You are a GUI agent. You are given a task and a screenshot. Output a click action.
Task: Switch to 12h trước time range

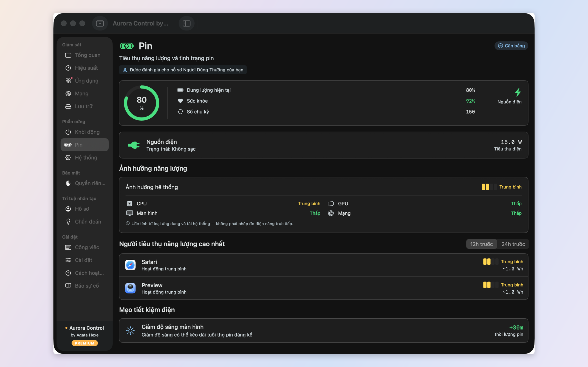click(x=481, y=244)
